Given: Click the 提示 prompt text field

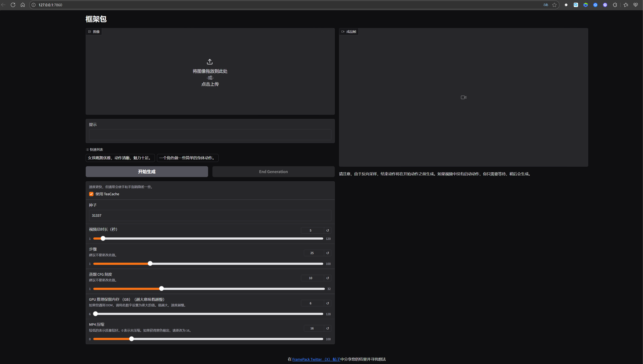Looking at the screenshot, I should click(210, 135).
